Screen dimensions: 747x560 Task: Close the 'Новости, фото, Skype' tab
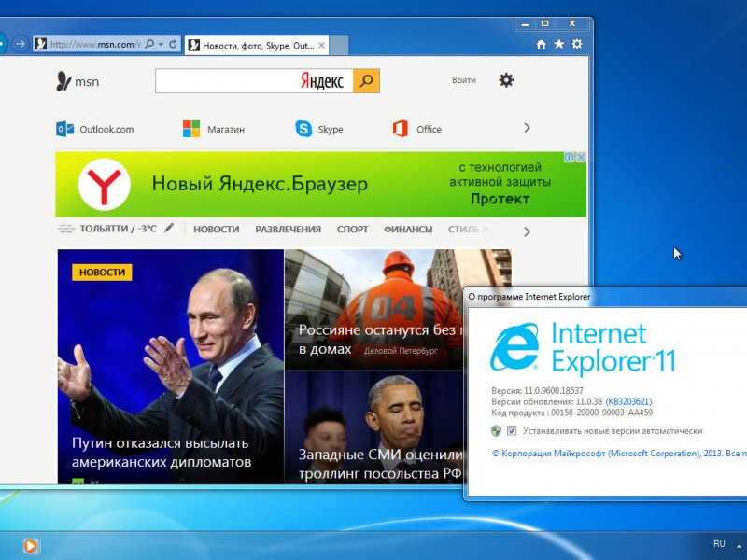point(321,45)
